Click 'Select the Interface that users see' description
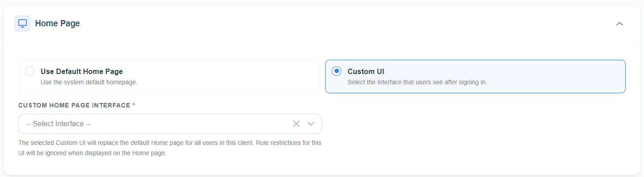 click(x=417, y=82)
